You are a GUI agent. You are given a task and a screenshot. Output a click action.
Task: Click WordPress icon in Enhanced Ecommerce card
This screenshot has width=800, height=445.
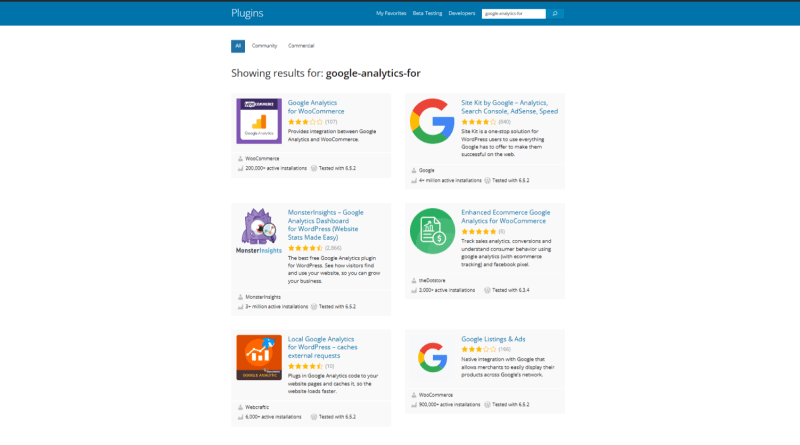(x=487, y=290)
